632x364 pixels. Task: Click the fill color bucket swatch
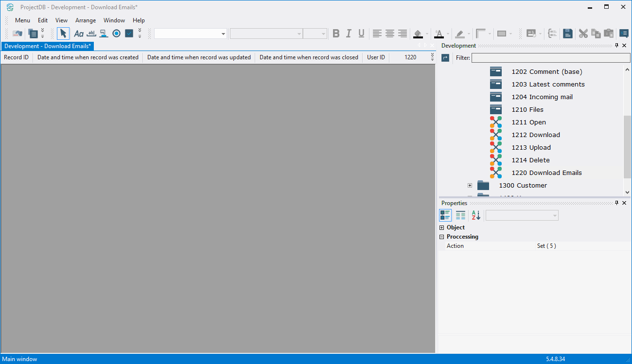(x=418, y=34)
